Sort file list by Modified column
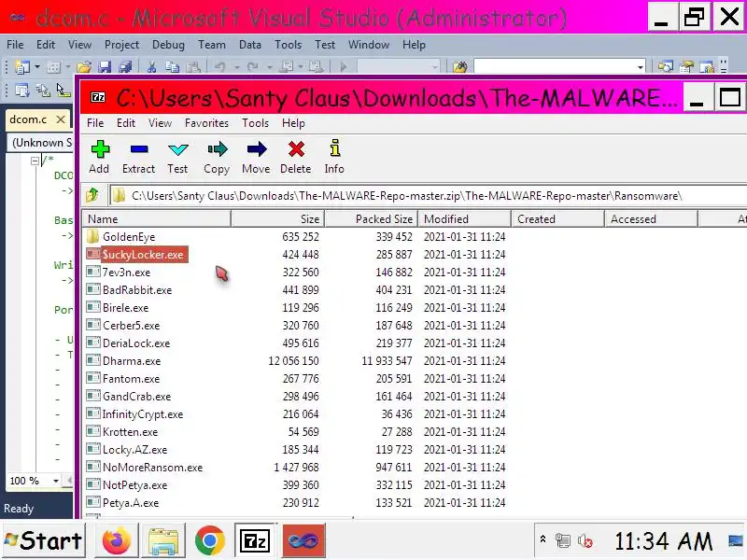 click(464, 219)
